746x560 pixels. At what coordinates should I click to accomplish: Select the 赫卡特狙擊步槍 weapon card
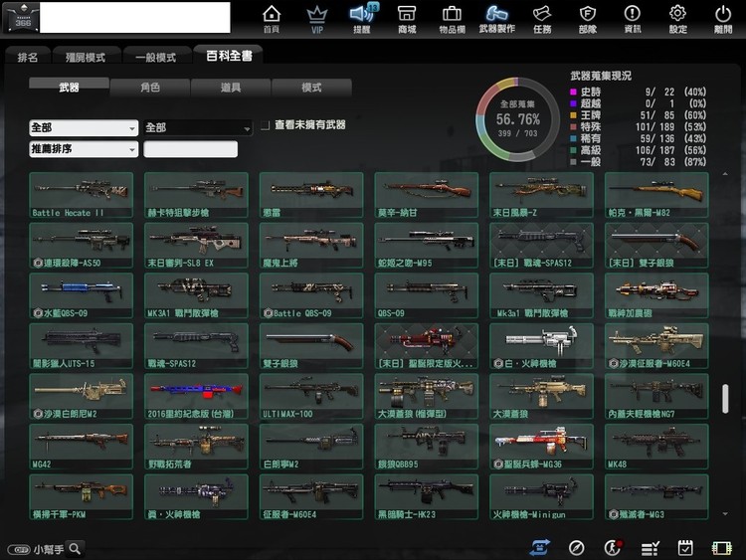pyautogui.click(x=196, y=195)
